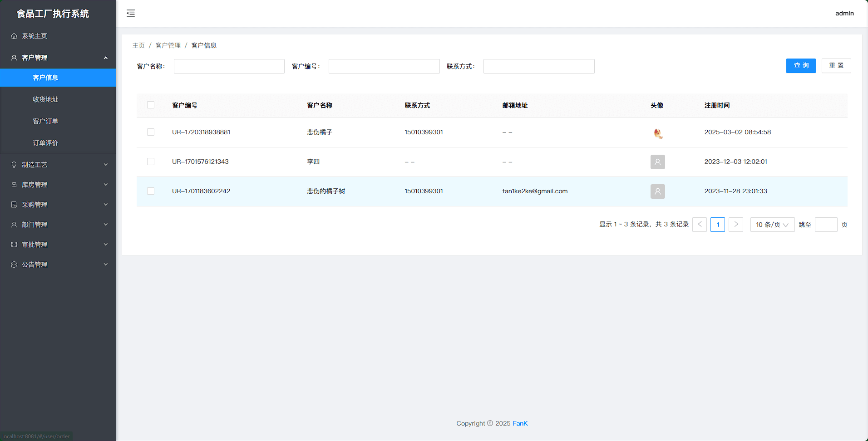Click the announcement icon for 公告管理
Viewport: 868px width, 441px height.
click(14, 265)
